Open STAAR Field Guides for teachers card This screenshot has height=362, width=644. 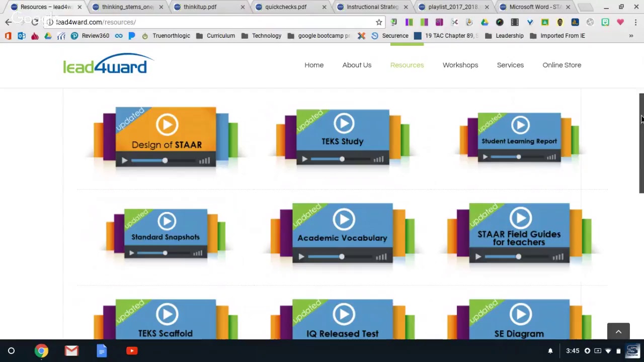tap(519, 233)
